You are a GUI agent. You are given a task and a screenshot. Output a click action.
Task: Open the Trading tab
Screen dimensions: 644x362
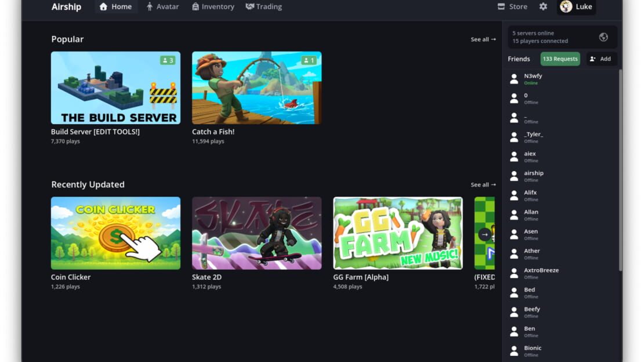(x=263, y=6)
